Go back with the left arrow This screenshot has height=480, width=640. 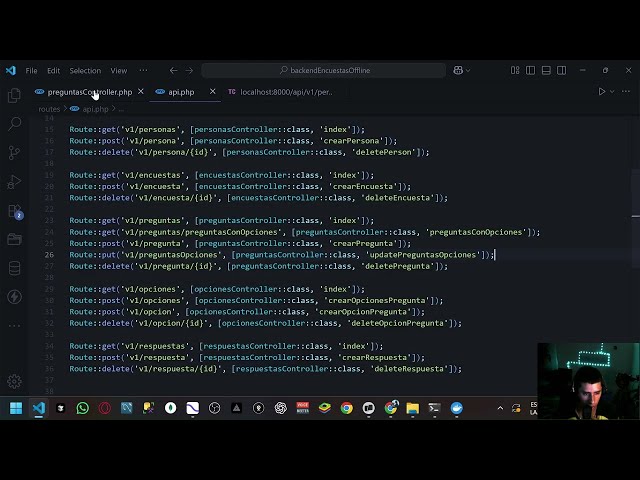coord(173,70)
